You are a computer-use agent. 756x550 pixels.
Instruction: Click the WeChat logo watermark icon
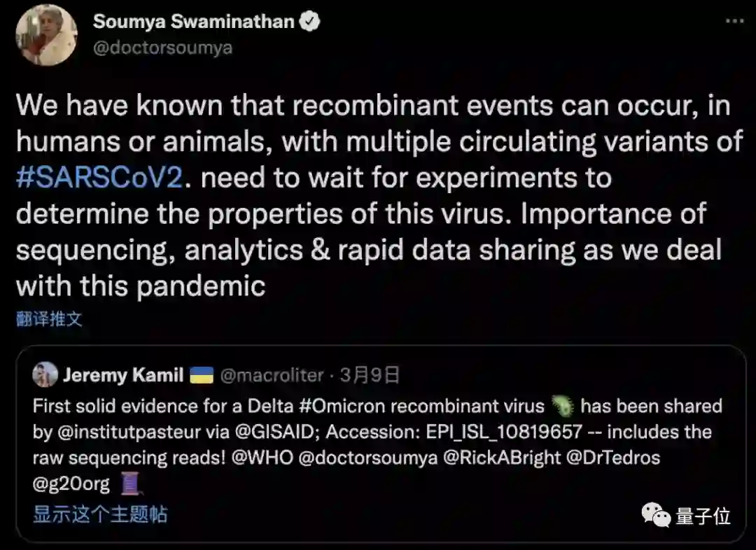656,516
